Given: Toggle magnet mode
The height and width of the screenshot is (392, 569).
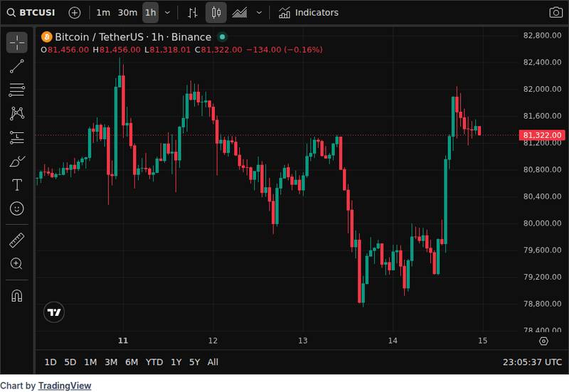Looking at the screenshot, I should 16,296.
